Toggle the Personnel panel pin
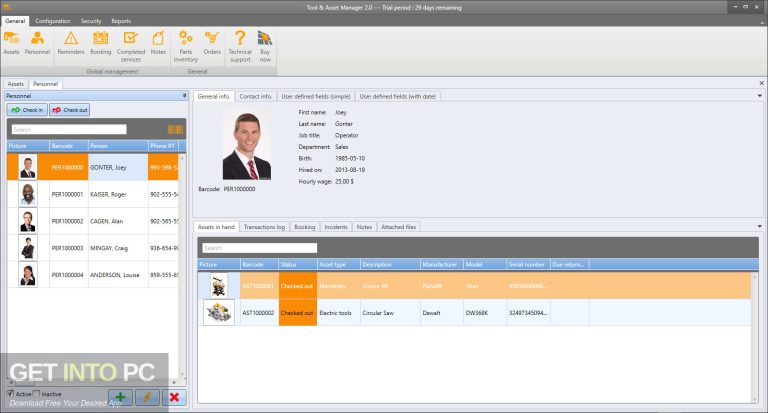Image resolution: width=768 pixels, height=413 pixels. tap(183, 96)
